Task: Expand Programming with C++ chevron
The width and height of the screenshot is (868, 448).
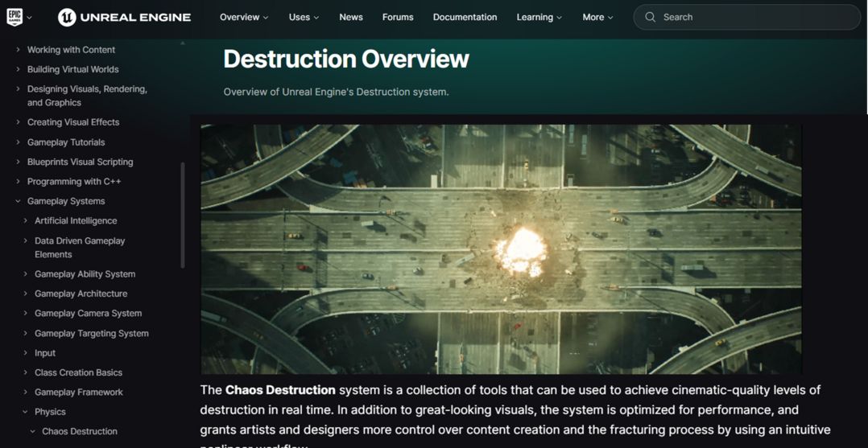Action: pos(19,182)
